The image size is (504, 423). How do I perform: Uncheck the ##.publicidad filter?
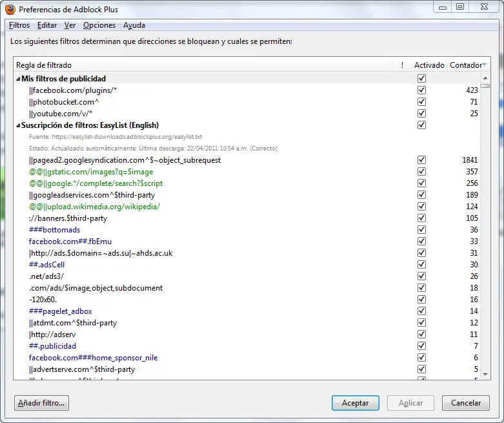click(421, 346)
